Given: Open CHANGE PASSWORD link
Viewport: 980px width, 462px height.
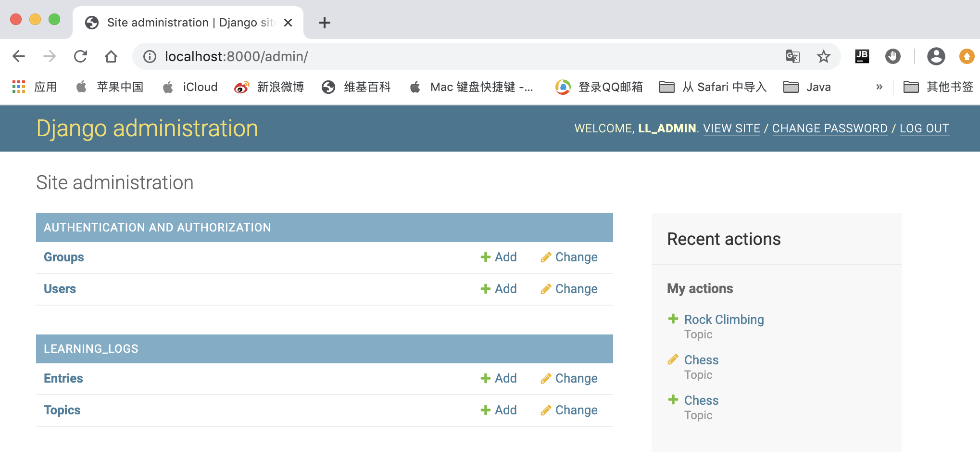Looking at the screenshot, I should coord(829,128).
